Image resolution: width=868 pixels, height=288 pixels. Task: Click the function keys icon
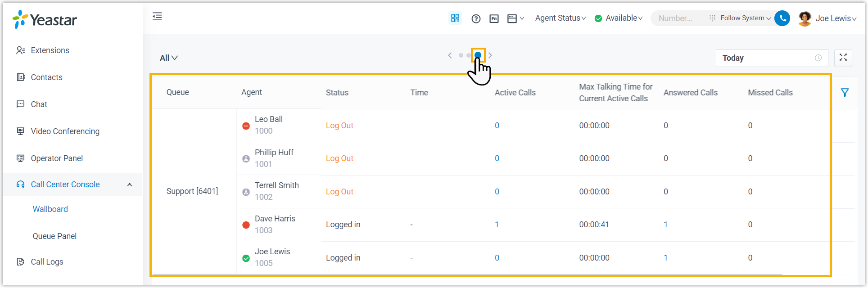[x=494, y=18]
